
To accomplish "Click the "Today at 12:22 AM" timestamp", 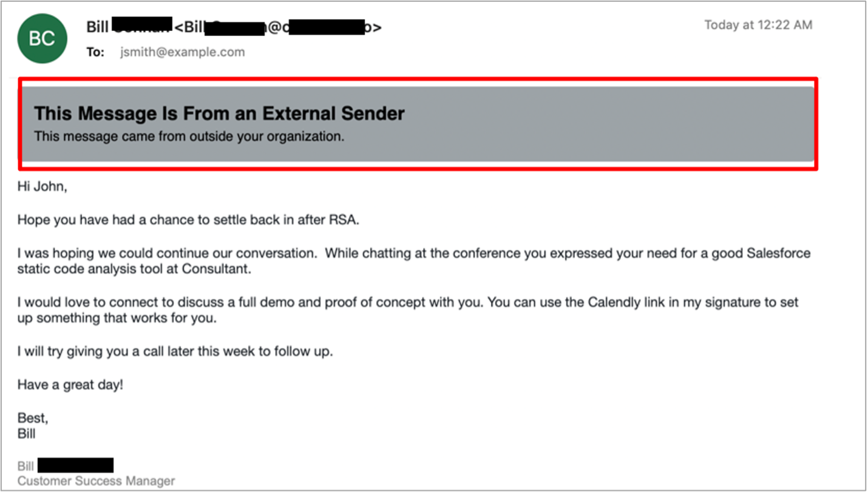I will pos(758,25).
